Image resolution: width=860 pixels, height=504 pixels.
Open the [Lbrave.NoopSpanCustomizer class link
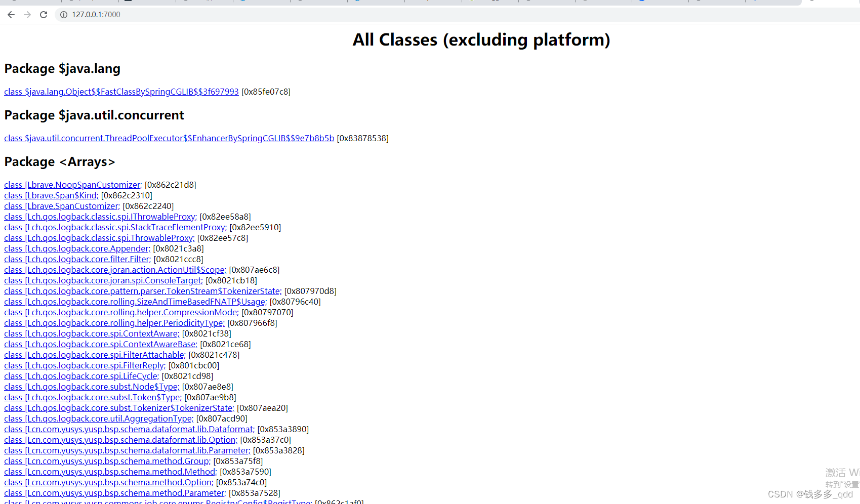coord(72,185)
